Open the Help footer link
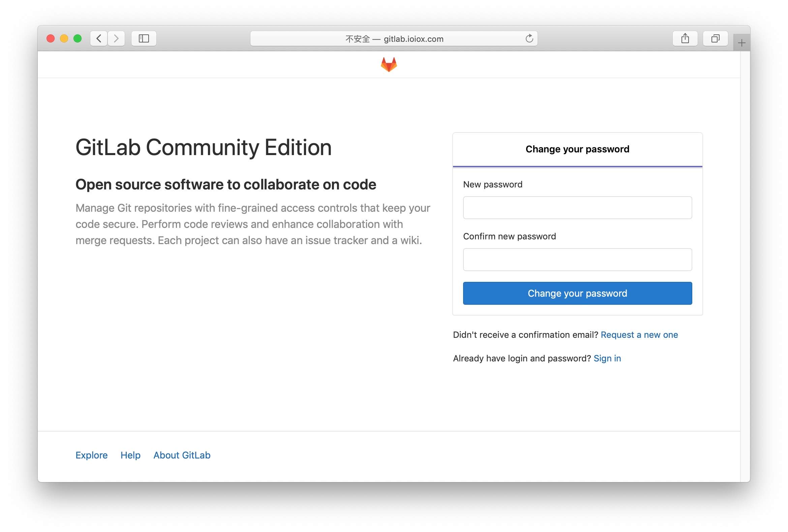The height and width of the screenshot is (532, 788). 130,455
